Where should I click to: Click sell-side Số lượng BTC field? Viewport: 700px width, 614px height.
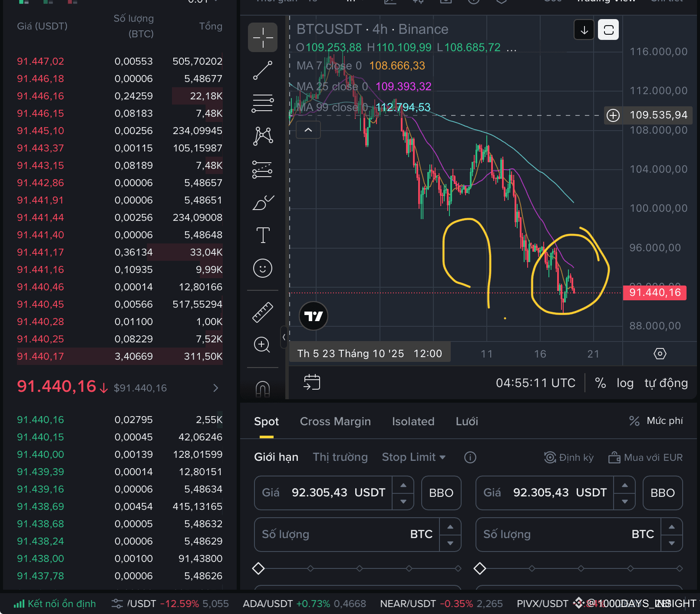click(x=568, y=534)
